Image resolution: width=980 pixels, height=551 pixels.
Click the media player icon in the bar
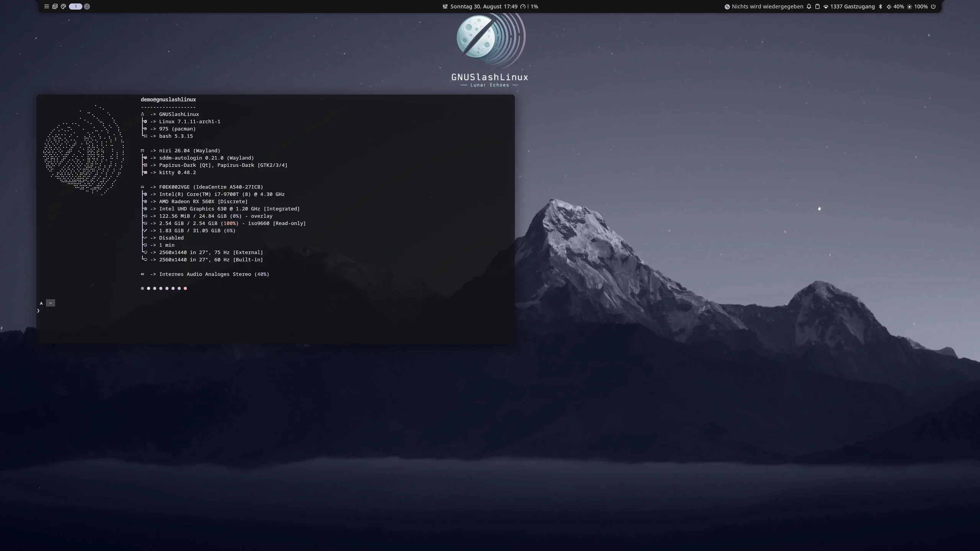tap(727, 7)
